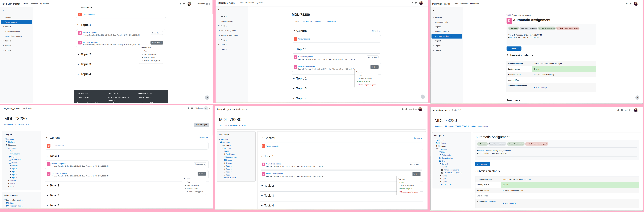This screenshot has width=644, height=212.
Task: Click Automatic Assignment completion circle in the tabbed page drawer
Action: pyautogui.click(x=219, y=35)
